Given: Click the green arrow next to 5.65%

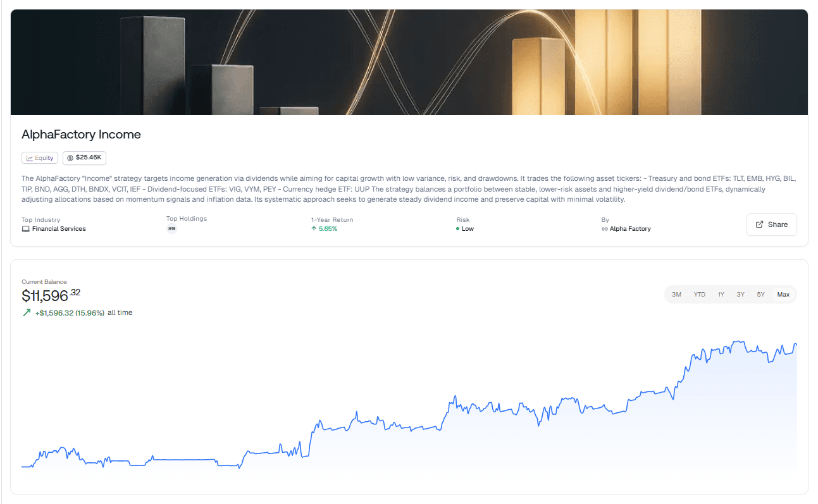Looking at the screenshot, I should (314, 229).
